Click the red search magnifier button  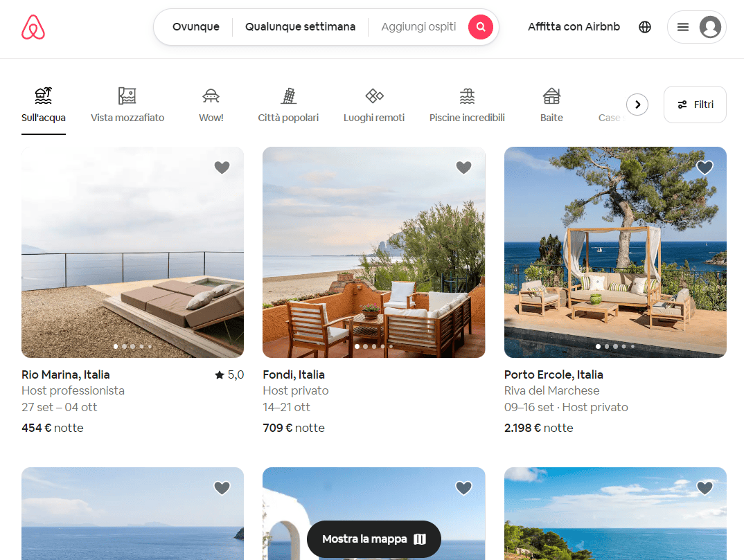pyautogui.click(x=480, y=27)
